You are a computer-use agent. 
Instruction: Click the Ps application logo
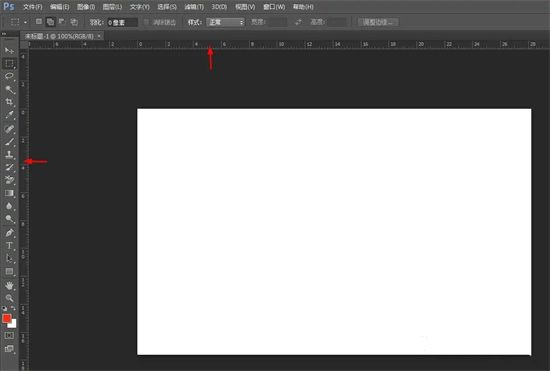point(9,6)
